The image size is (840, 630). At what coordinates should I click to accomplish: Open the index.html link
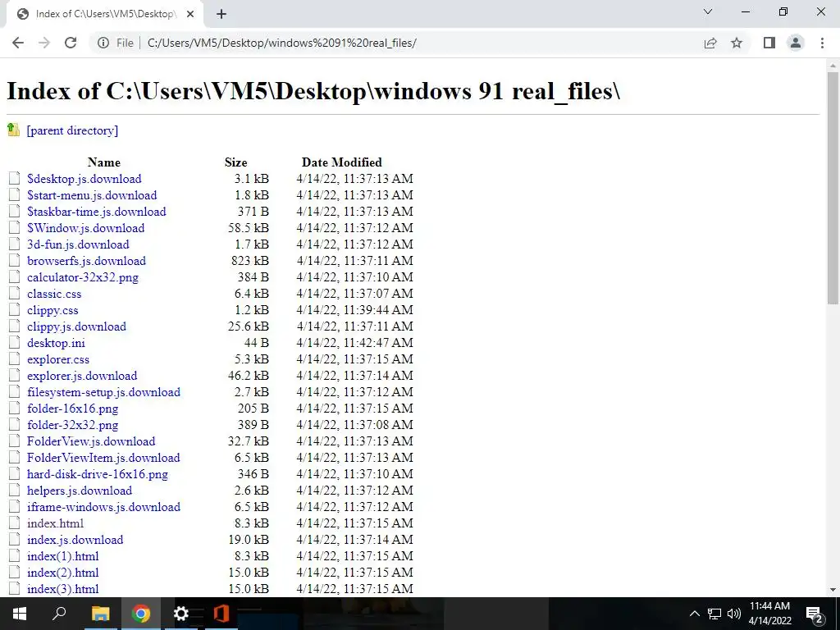55,523
